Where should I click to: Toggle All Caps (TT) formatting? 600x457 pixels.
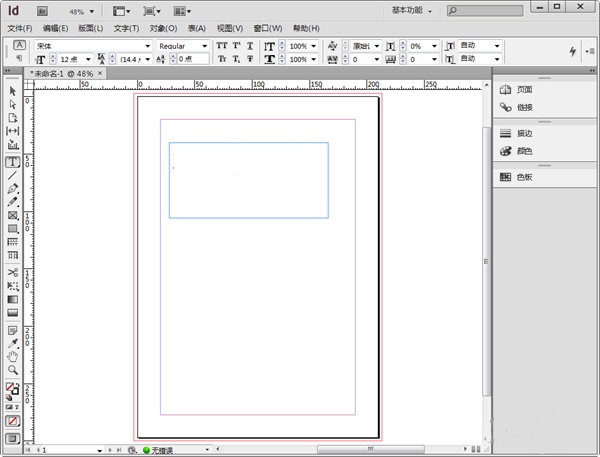[x=222, y=46]
